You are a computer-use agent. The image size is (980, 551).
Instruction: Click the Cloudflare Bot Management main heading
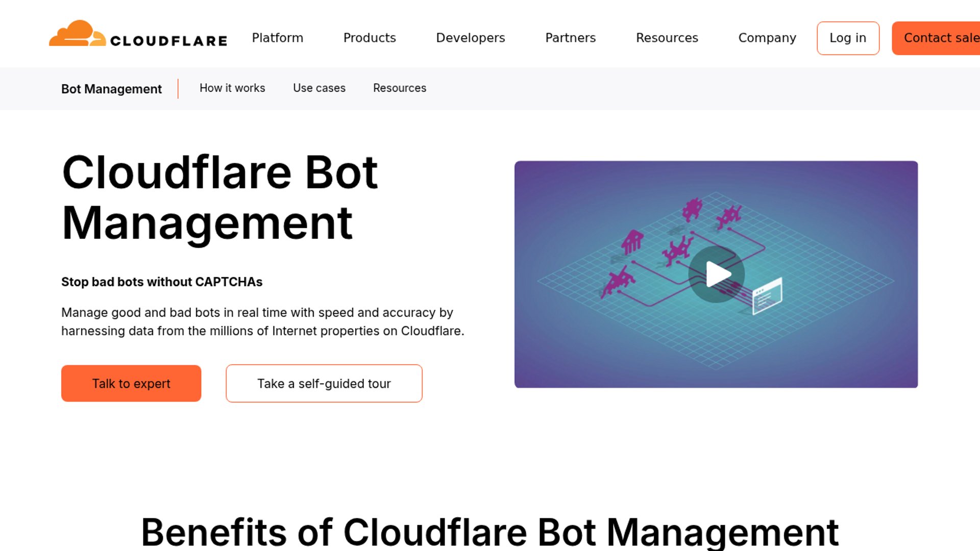pyautogui.click(x=219, y=197)
